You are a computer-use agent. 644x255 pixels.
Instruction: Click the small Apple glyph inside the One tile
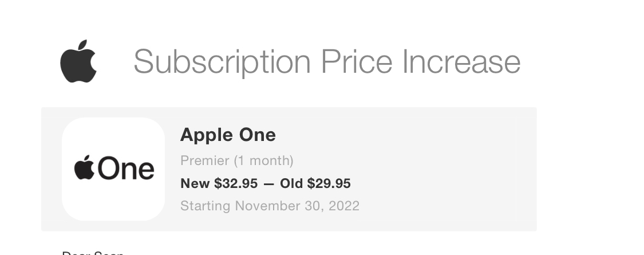click(84, 167)
